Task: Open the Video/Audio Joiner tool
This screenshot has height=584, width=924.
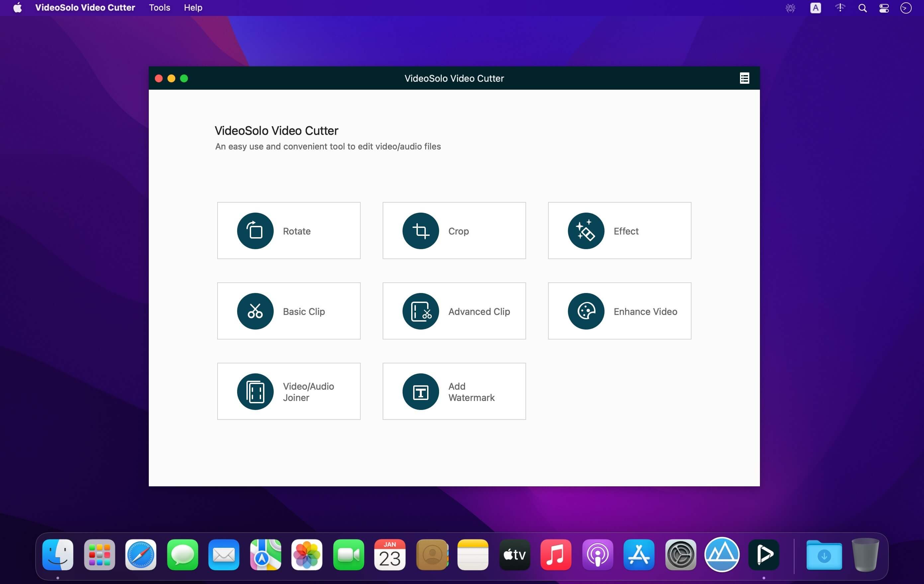Action: (289, 391)
